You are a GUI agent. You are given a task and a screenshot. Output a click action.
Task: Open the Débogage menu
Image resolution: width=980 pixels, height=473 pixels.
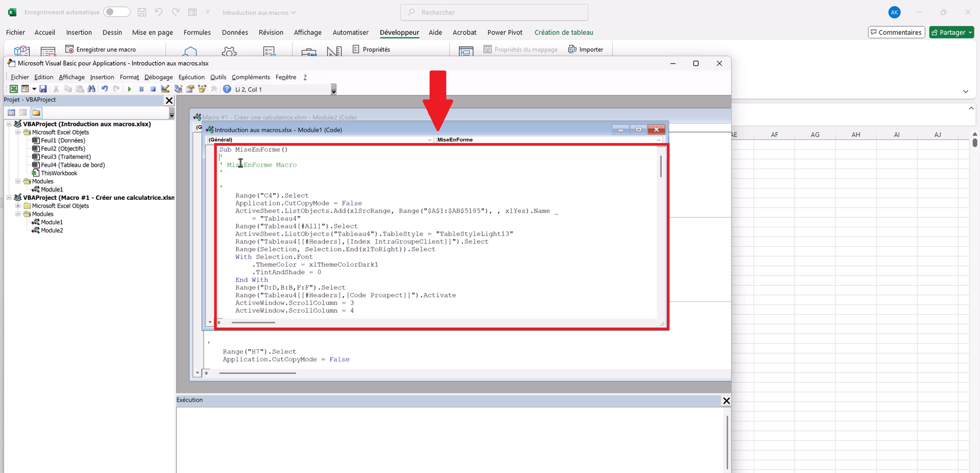tap(158, 77)
